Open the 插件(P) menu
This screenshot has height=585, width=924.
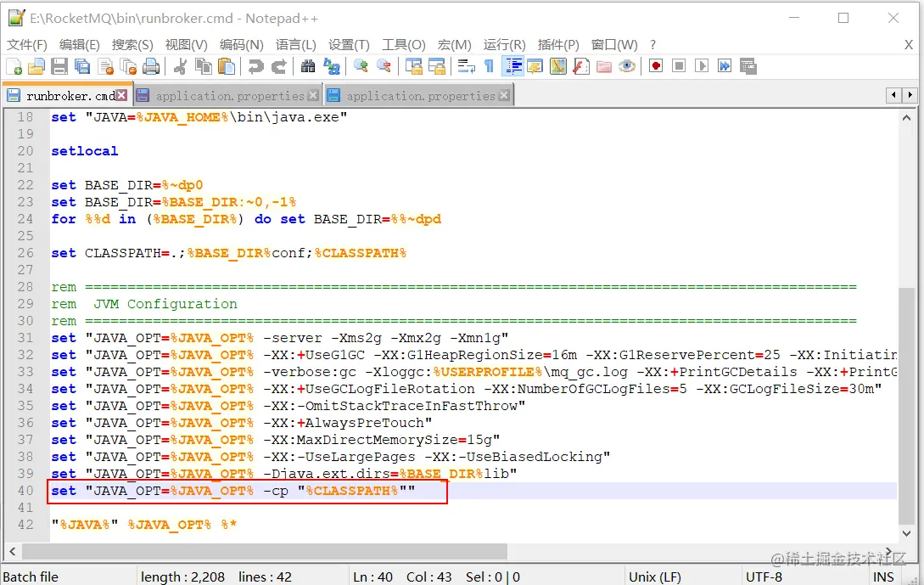click(558, 45)
